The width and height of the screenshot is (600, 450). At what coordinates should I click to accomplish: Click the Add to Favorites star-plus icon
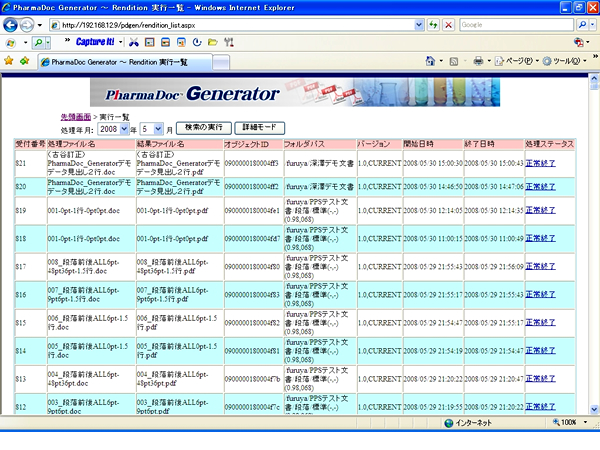pos(24,61)
